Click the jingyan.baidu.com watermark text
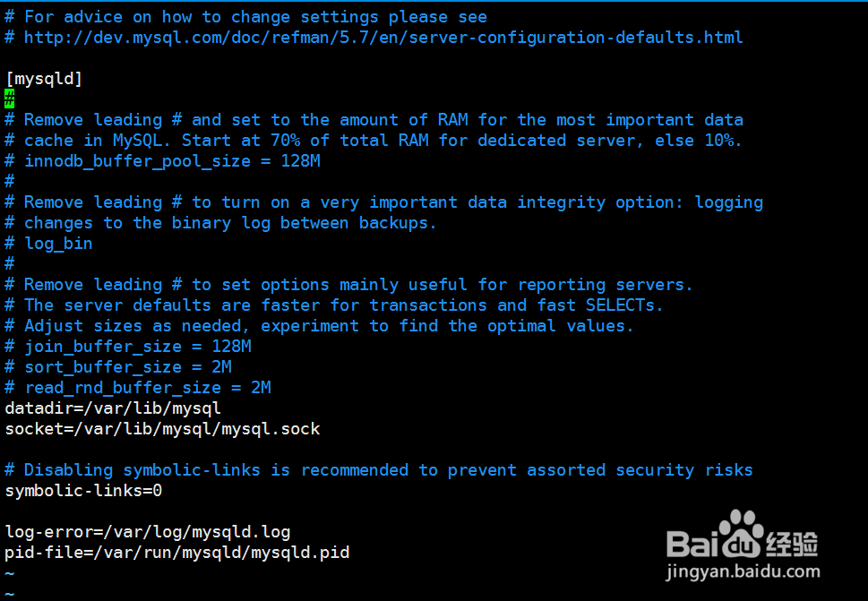Screen dimensions: 868x601 (x=743, y=571)
